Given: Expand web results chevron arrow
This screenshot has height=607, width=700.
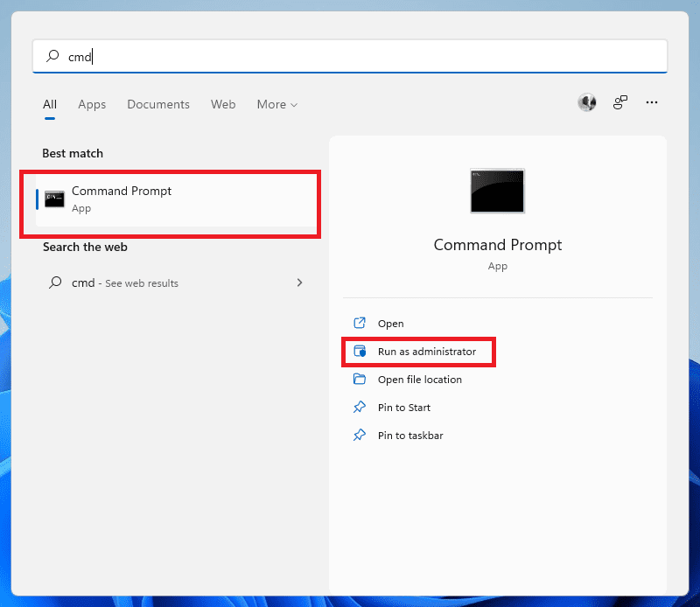Looking at the screenshot, I should pos(299,283).
